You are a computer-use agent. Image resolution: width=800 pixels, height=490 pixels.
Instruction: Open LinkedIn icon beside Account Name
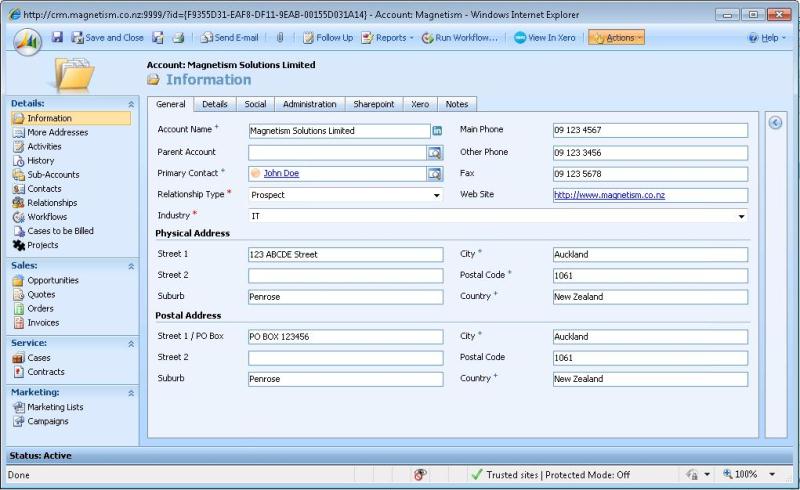437,130
